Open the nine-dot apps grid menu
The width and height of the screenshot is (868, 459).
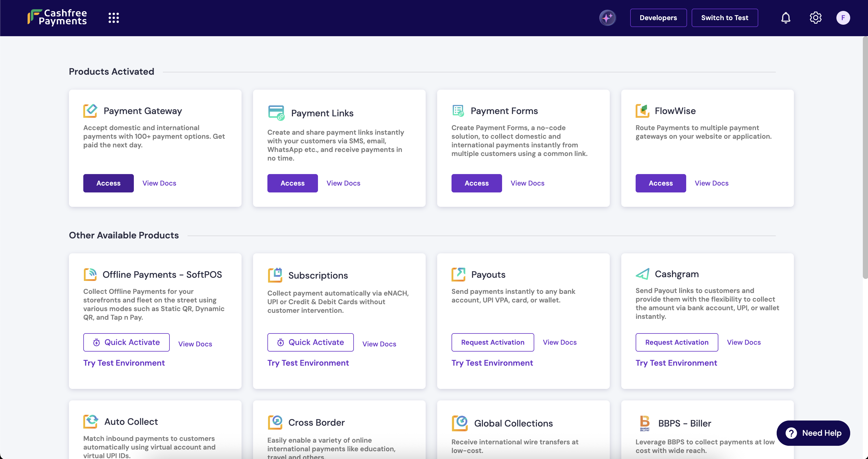(x=113, y=18)
